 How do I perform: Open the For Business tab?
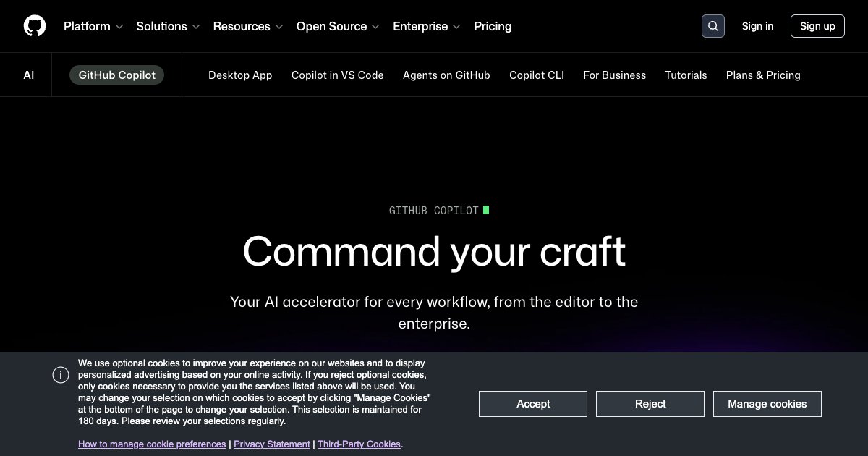tap(615, 75)
